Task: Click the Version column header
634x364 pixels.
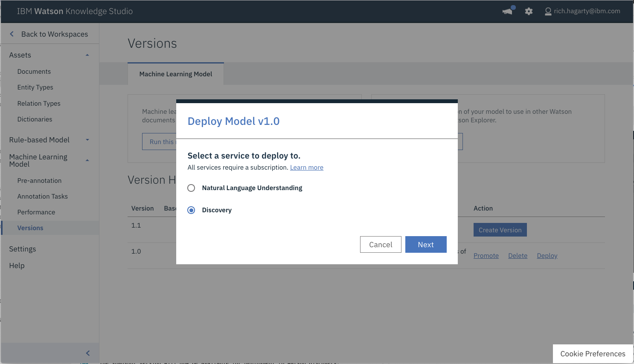Action: (143, 208)
